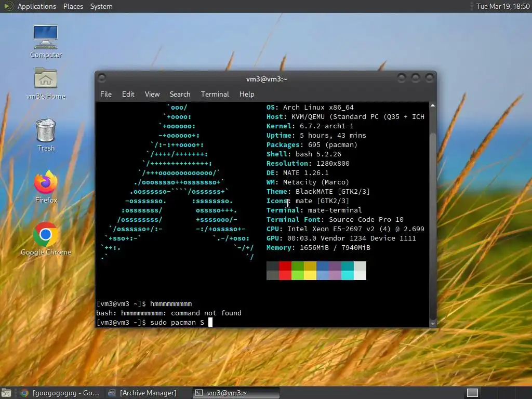Close the terminal window
Screen dimensions: 532x399
[x=429, y=78]
